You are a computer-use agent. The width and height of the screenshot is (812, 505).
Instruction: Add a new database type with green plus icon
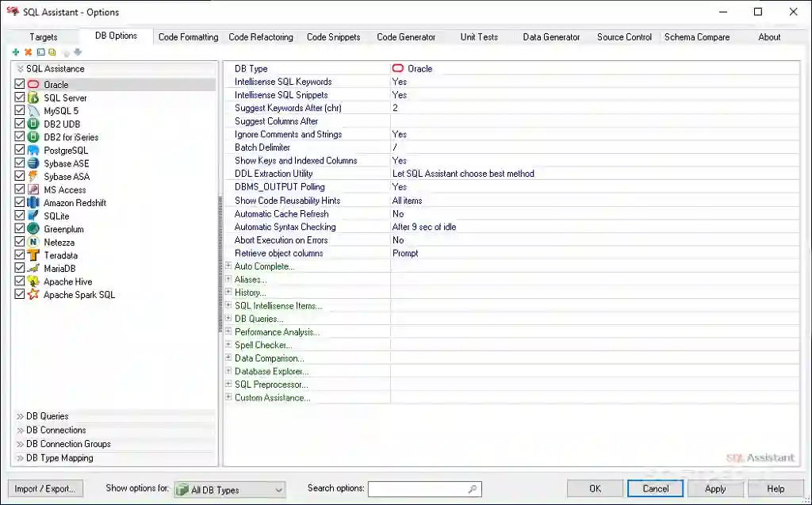pos(16,52)
